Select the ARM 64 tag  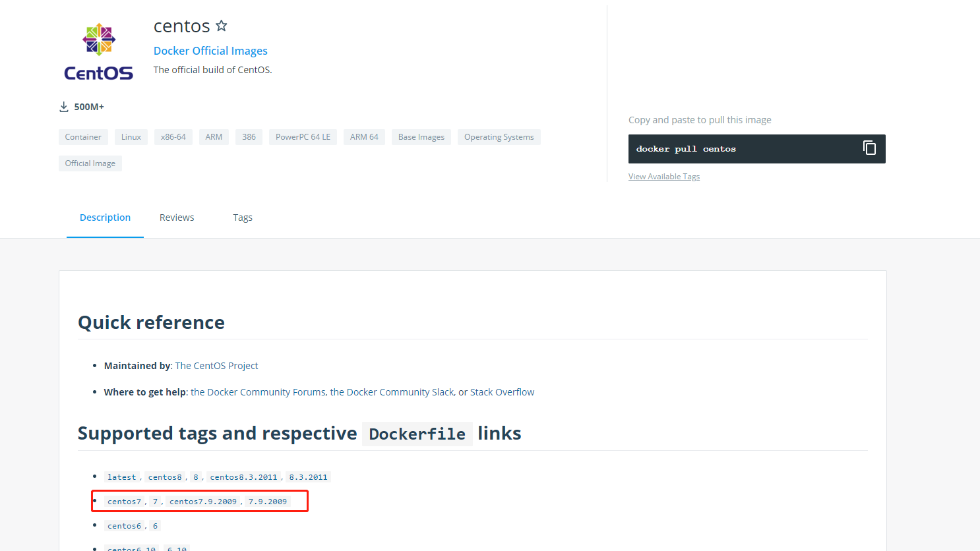[x=364, y=137]
